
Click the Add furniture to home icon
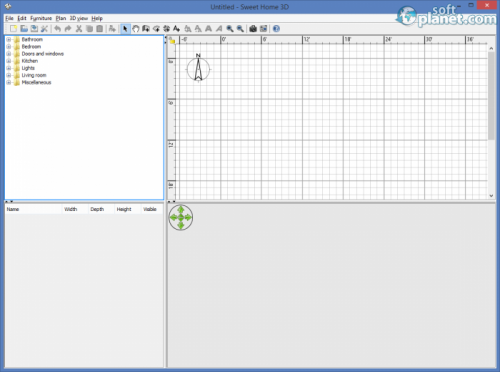pyautogui.click(x=112, y=29)
